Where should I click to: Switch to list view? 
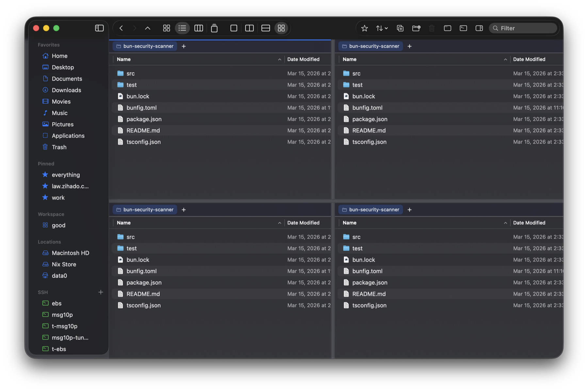(182, 28)
